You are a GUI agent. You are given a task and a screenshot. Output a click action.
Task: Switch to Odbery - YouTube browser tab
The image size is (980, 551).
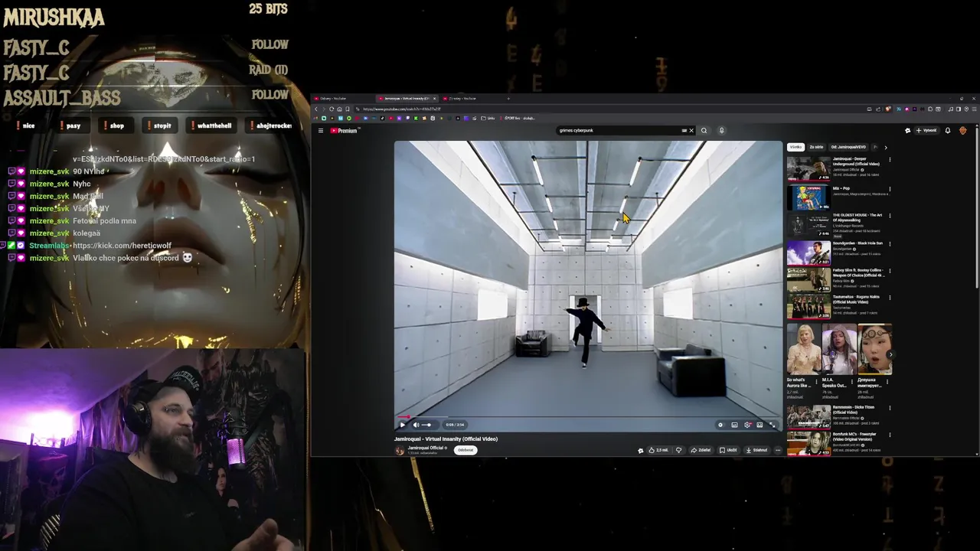341,99
